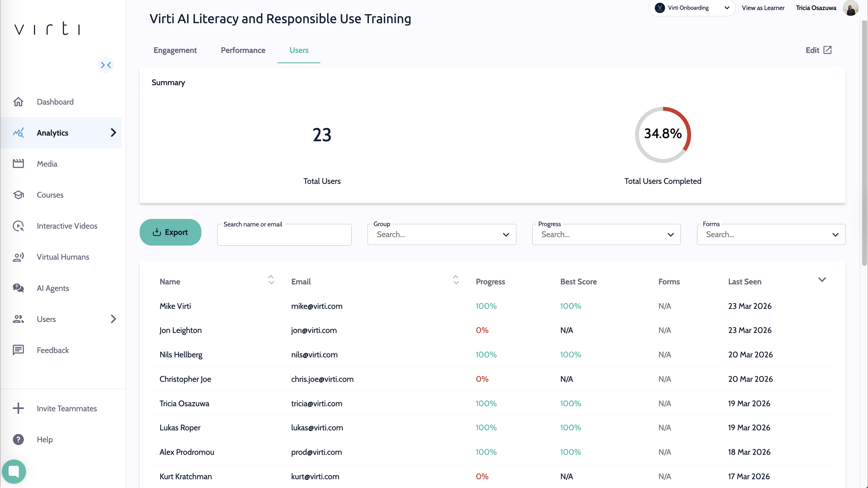Screen dimensions: 868x488
Task: Click the Dashboard home icon
Action: pyautogui.click(x=18, y=102)
